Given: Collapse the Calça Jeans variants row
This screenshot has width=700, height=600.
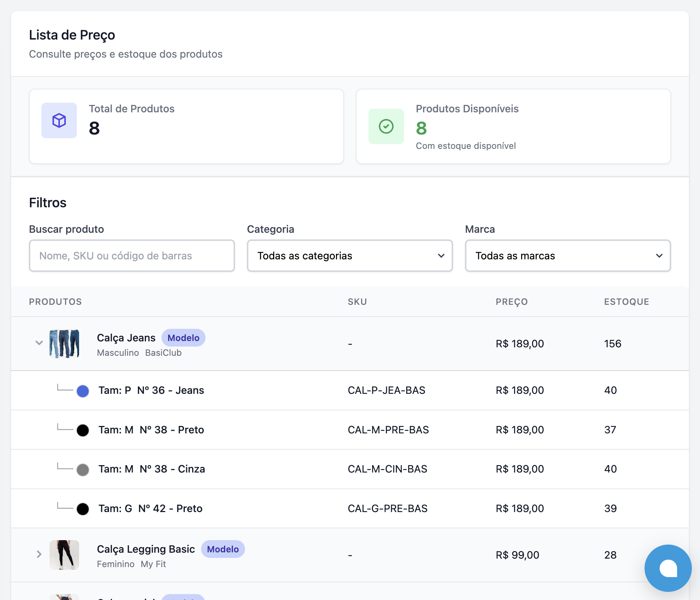Looking at the screenshot, I should (39, 343).
